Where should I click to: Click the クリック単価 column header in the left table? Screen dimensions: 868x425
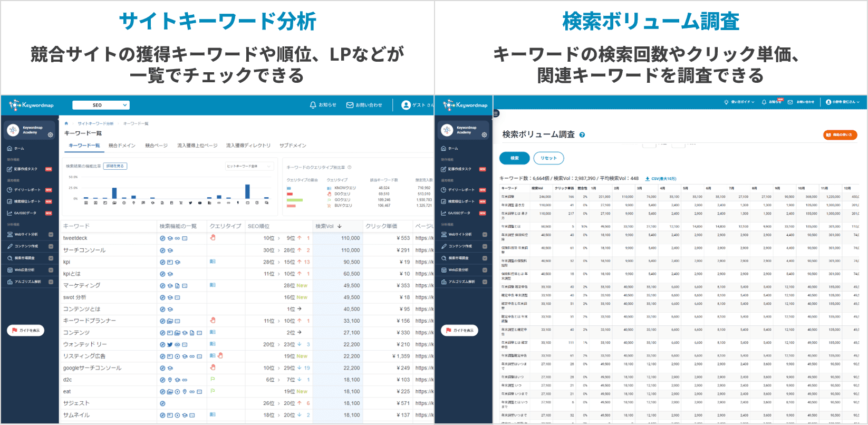(x=381, y=226)
